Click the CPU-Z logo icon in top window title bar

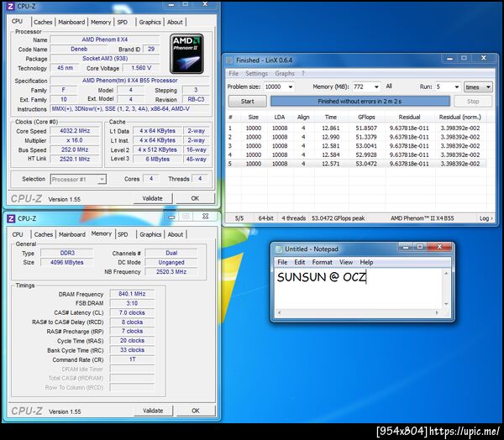(x=11, y=6)
